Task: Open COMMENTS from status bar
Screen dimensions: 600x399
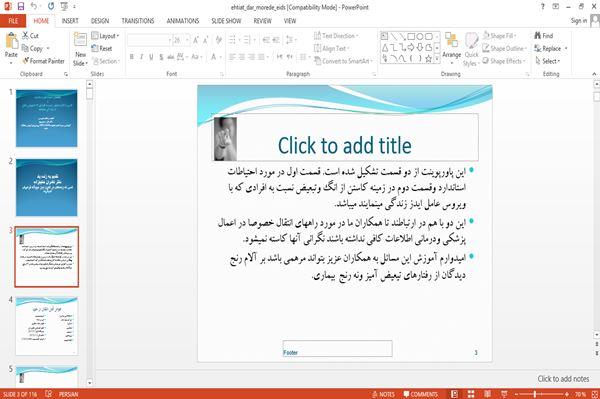Action: tap(421, 394)
